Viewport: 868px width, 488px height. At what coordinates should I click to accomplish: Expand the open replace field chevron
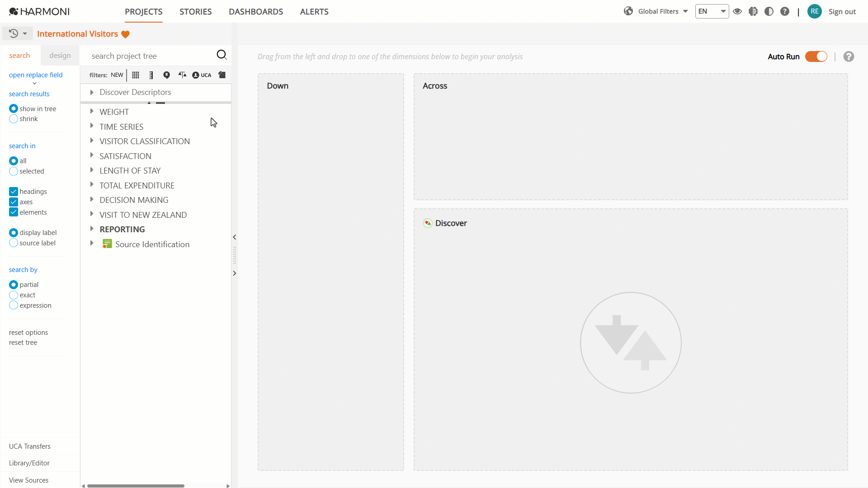tap(34, 84)
